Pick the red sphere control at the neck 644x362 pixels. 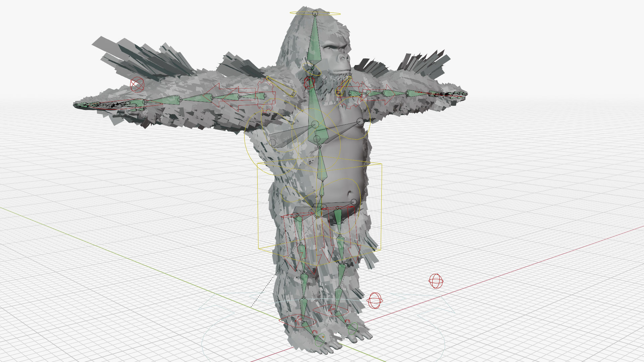(x=309, y=82)
